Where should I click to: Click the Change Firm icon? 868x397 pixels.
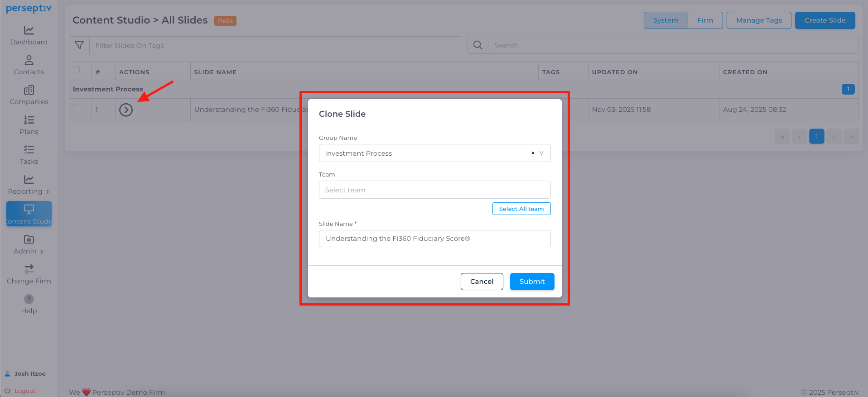[x=29, y=269]
